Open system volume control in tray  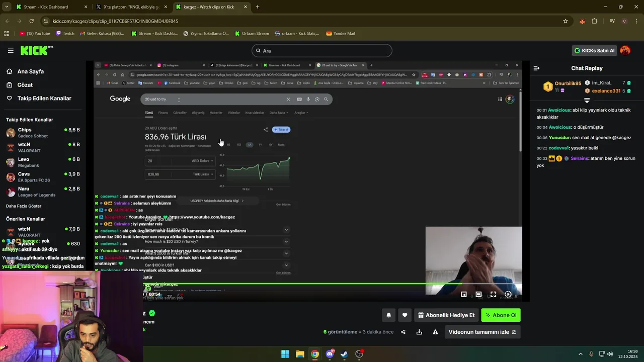(x=610, y=354)
